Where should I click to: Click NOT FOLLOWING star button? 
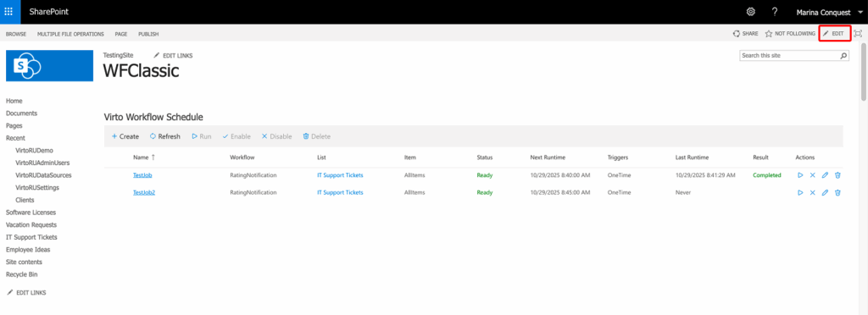tap(790, 34)
